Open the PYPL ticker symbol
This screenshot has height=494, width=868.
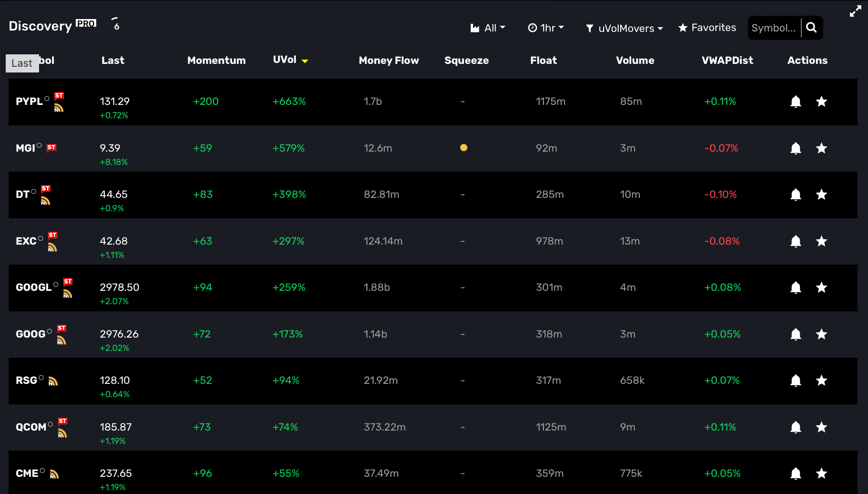pos(29,102)
